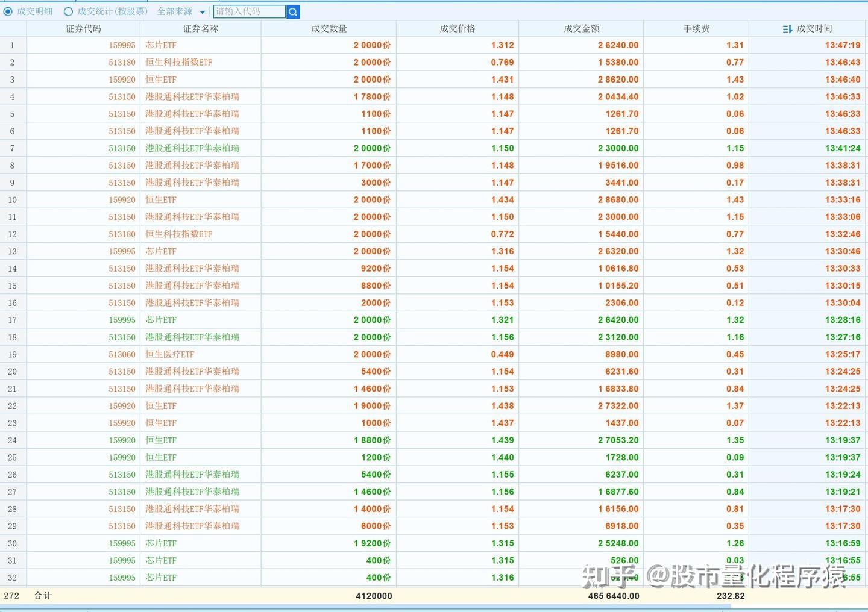Viewport: 868px width, 612px height.
Task: Click the quantity cell 9200份
Action: [x=376, y=268]
